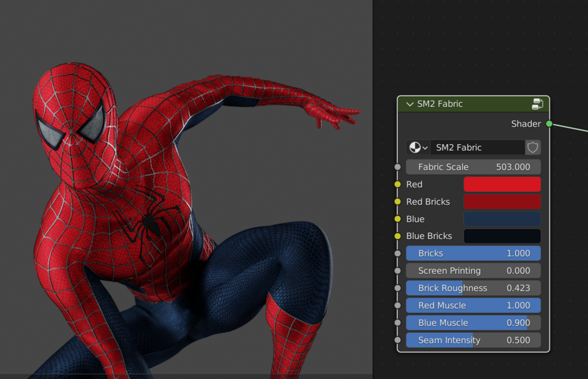This screenshot has height=379, width=588.
Task: Click the Fabric Scale input socket
Action: click(397, 167)
